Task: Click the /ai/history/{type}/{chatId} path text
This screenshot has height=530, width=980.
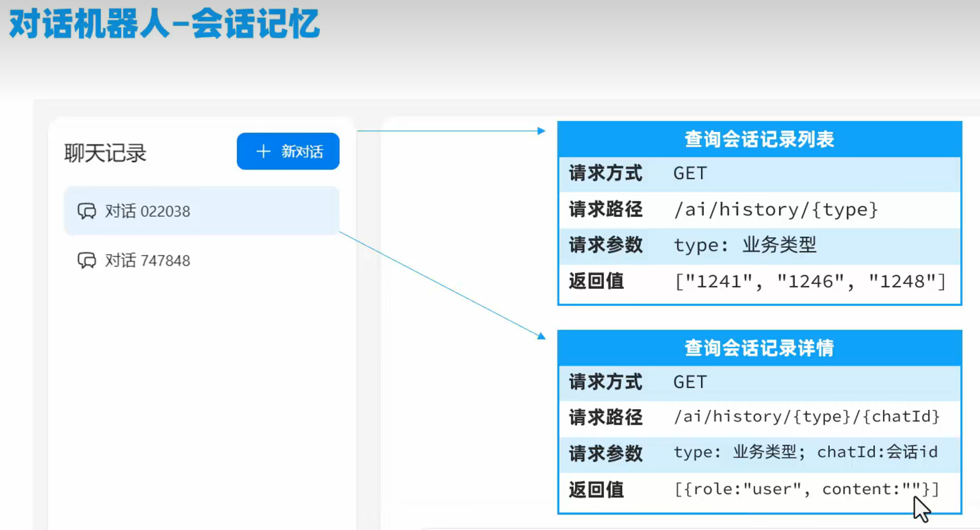Action: [x=807, y=416]
